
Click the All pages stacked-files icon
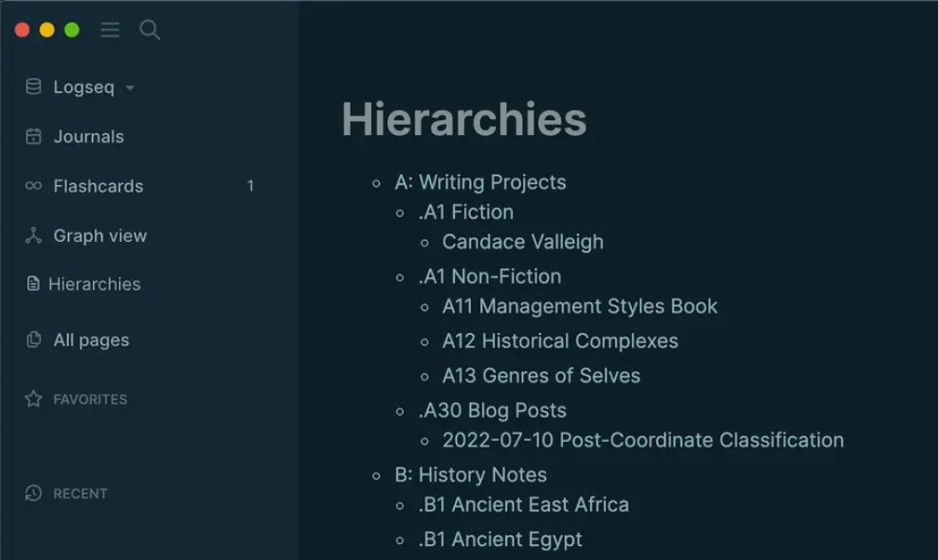point(33,340)
